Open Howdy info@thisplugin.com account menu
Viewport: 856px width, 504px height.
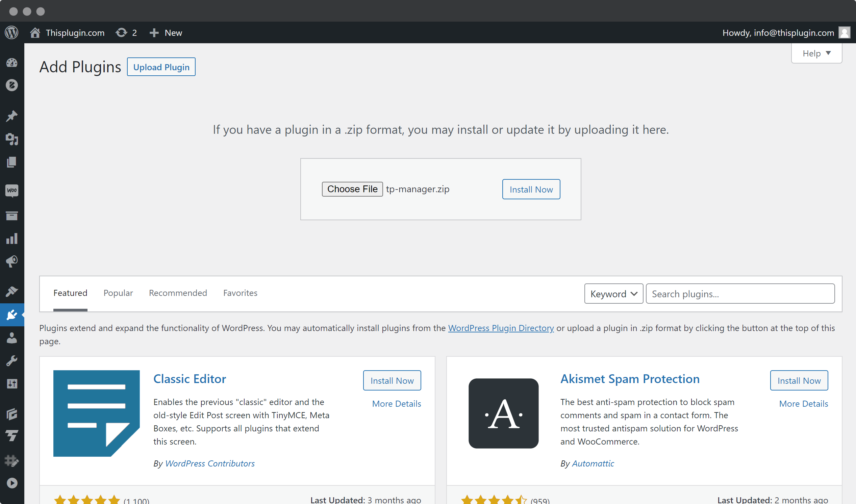click(x=786, y=33)
